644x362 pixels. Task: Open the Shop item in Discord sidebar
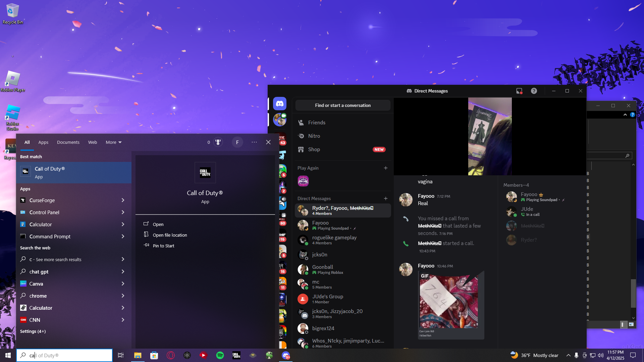click(314, 149)
